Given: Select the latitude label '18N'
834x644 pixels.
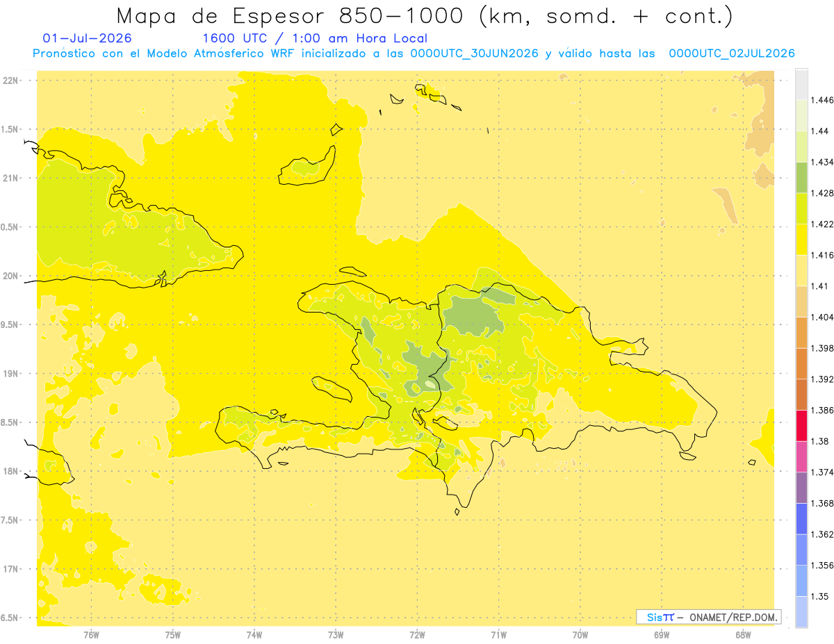Looking at the screenshot, I should pos(10,471).
